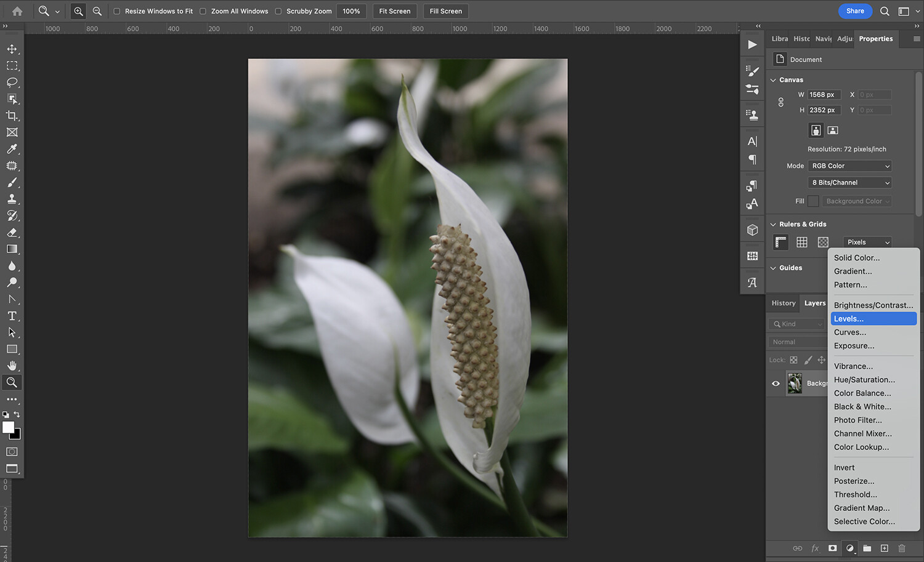Image resolution: width=924 pixels, height=562 pixels.
Task: Hide the Background layer visibility eye
Action: 776,383
